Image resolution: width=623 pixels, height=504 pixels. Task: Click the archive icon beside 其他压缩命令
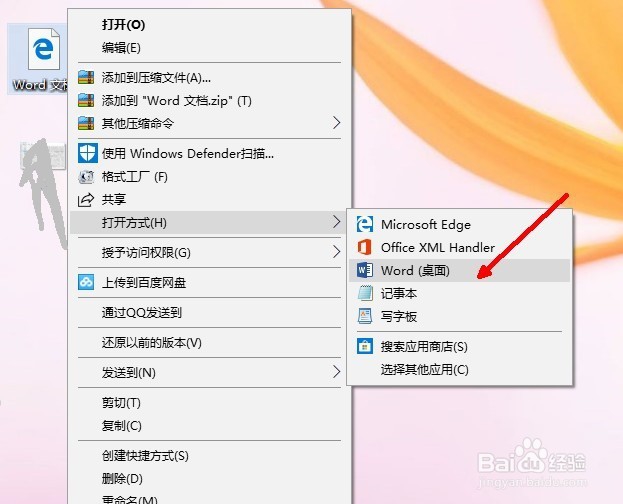pos(86,123)
